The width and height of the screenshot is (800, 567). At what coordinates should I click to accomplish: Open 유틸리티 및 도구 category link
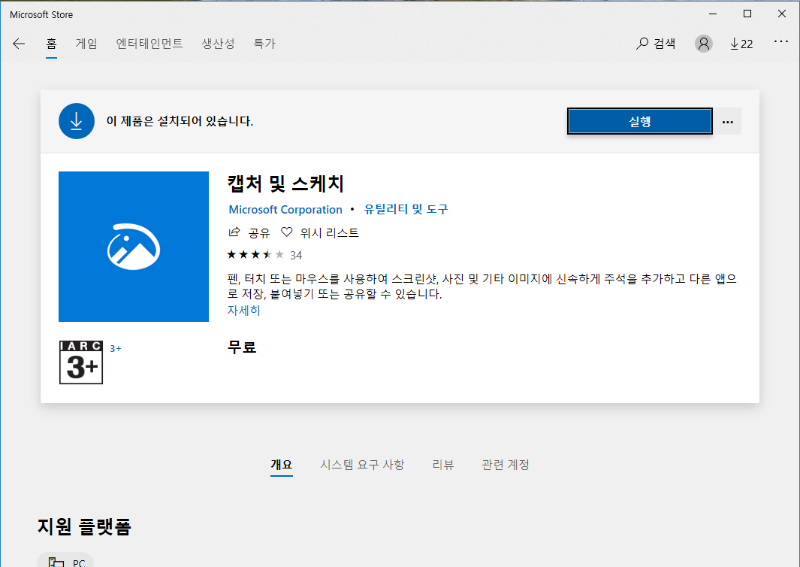[x=406, y=210]
